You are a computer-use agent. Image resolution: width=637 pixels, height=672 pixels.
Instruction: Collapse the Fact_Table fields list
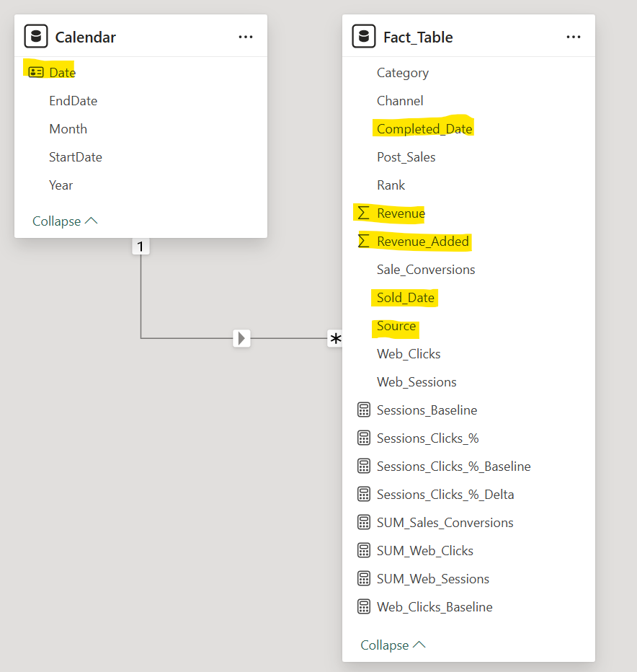393,645
